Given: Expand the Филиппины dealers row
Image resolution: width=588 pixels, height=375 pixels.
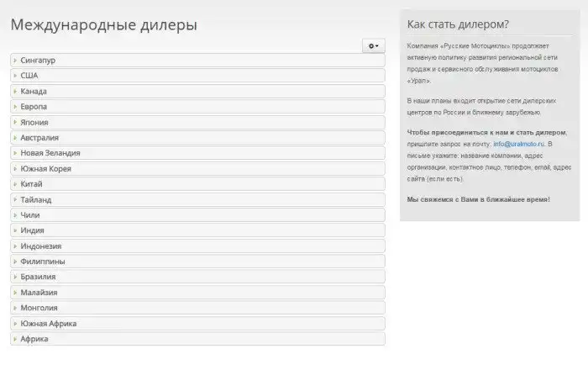Looking at the screenshot, I should tap(43, 261).
